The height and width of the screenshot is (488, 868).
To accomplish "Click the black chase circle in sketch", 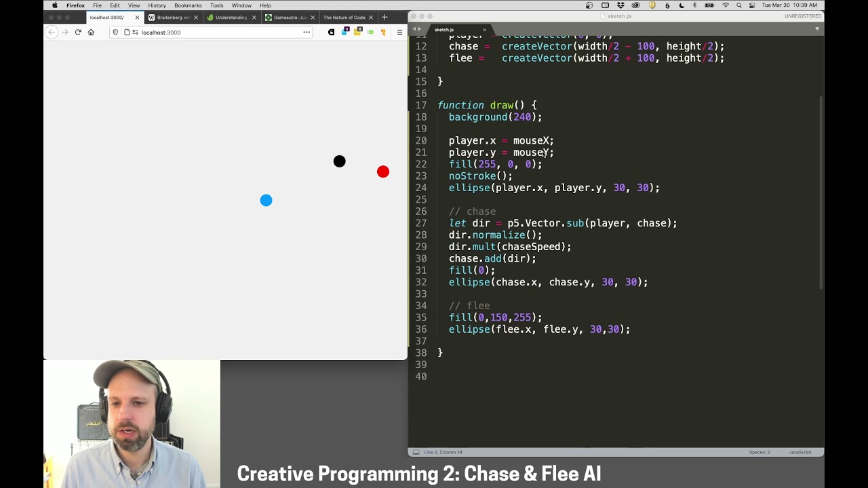I will point(340,161).
